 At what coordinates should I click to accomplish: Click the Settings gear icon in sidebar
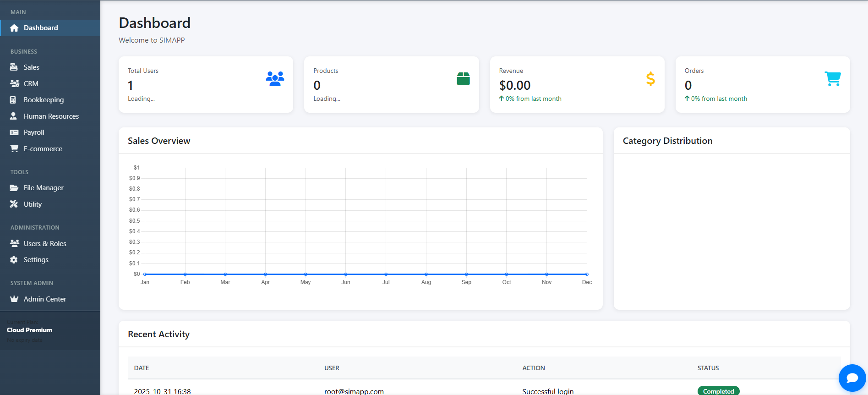[14, 260]
